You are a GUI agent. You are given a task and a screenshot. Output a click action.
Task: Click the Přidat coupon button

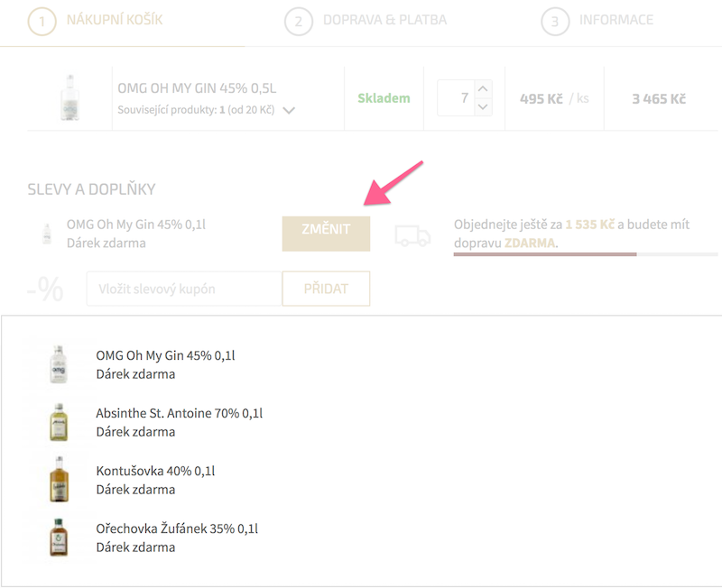click(x=326, y=289)
